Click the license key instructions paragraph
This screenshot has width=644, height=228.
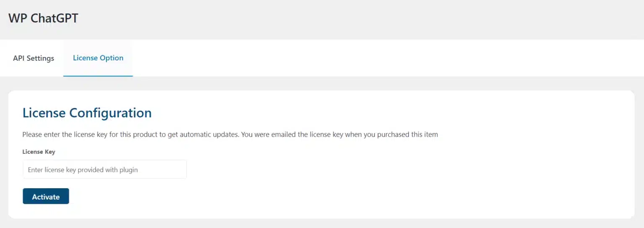(230, 135)
